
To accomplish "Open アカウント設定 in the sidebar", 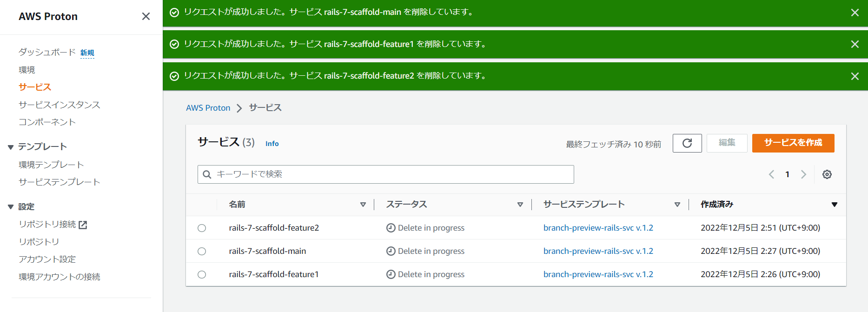I will 47,259.
